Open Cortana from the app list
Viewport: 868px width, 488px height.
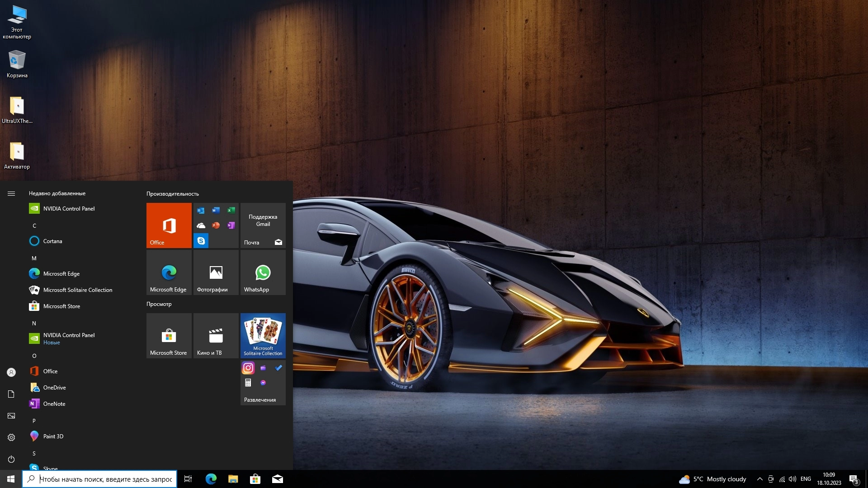(52, 241)
